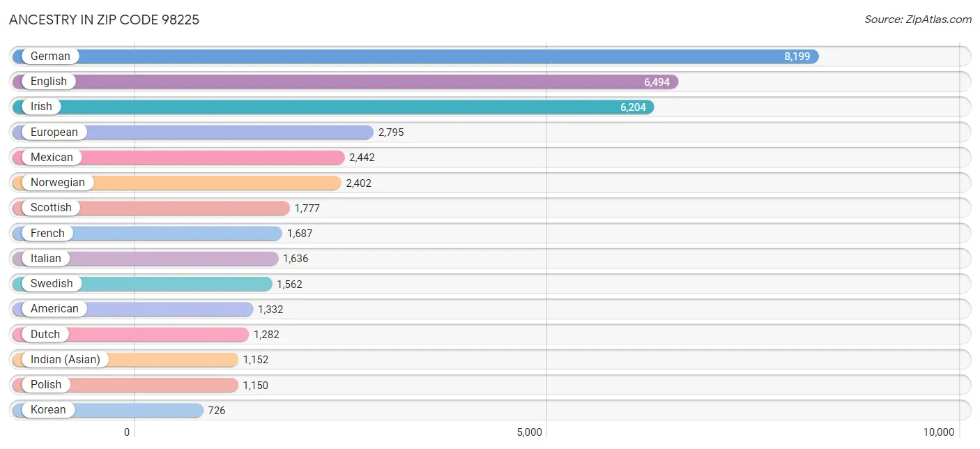The height and width of the screenshot is (449, 980).
Task: Select the Italian value 1,636
Action: point(296,258)
